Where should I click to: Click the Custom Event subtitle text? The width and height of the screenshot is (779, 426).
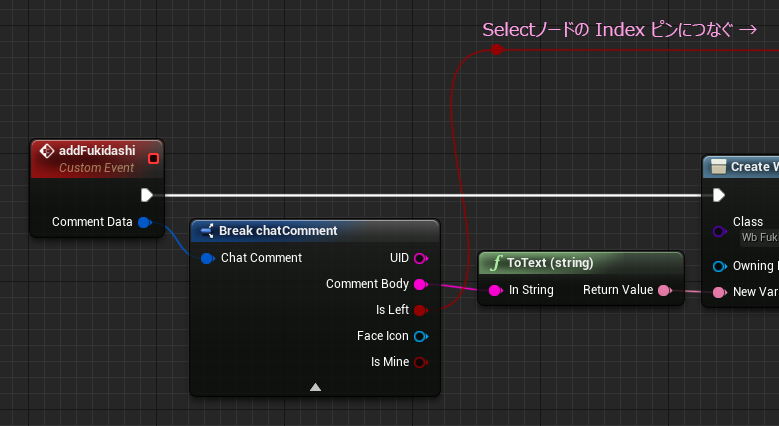tap(96, 168)
